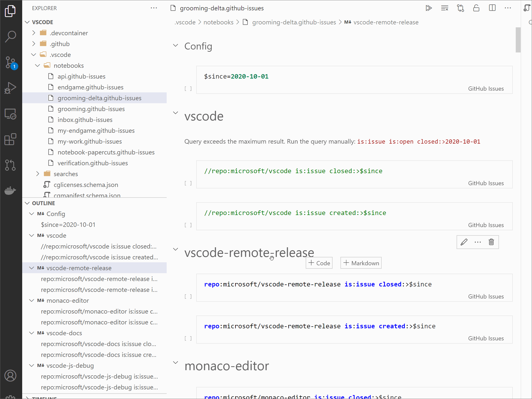The image size is (532, 399).
Task: Select monaco-editor in the outline
Action: point(68,300)
